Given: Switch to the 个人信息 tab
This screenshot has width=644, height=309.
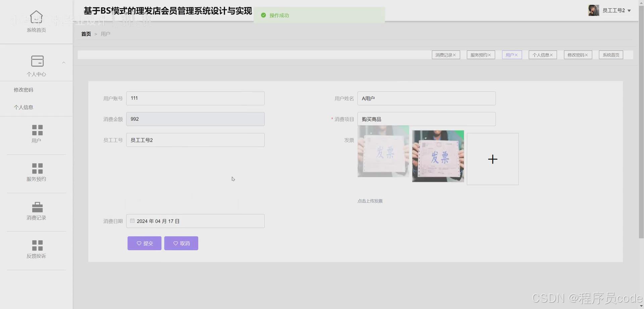Looking at the screenshot, I should tap(541, 55).
